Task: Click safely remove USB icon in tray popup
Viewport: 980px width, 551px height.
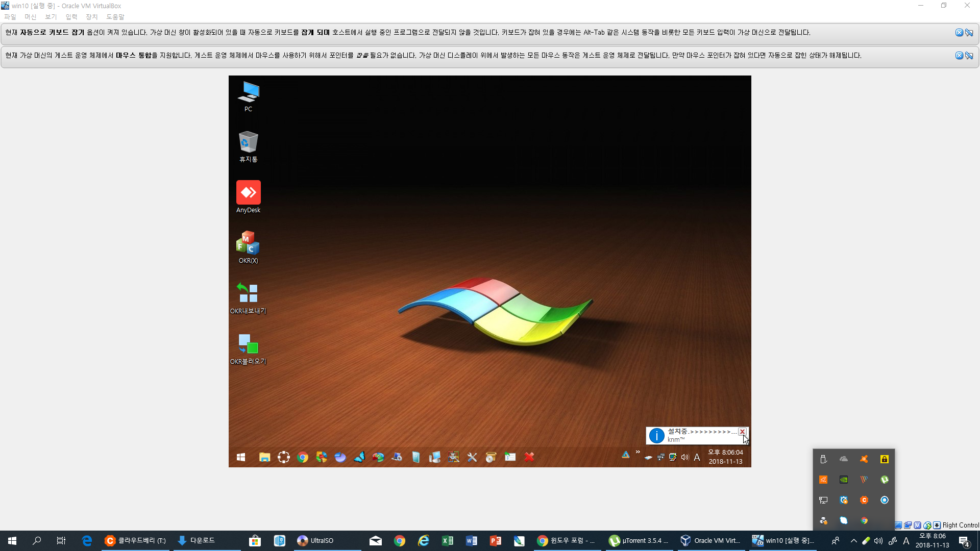Action: [x=823, y=459]
